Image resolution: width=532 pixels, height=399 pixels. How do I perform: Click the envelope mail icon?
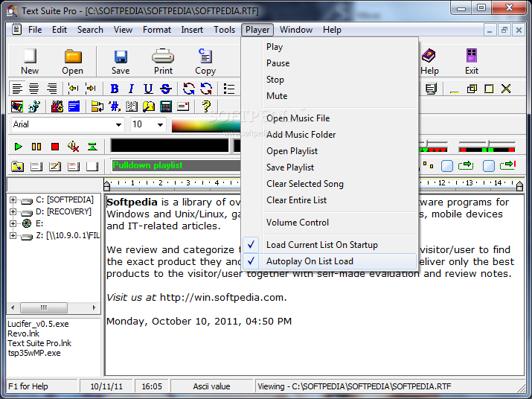[x=183, y=106]
